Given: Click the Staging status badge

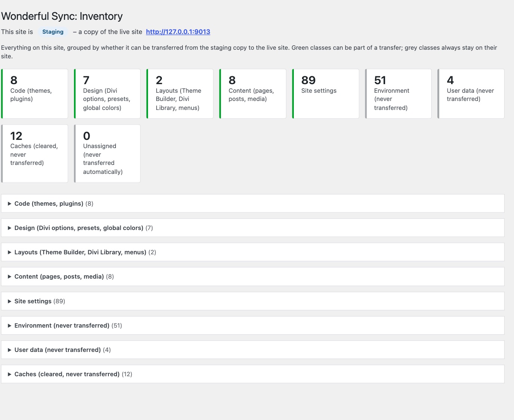Looking at the screenshot, I should [x=53, y=32].
